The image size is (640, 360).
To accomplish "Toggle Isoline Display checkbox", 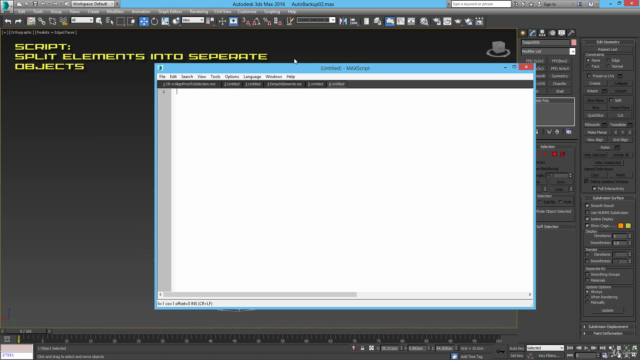I will coord(587,219).
